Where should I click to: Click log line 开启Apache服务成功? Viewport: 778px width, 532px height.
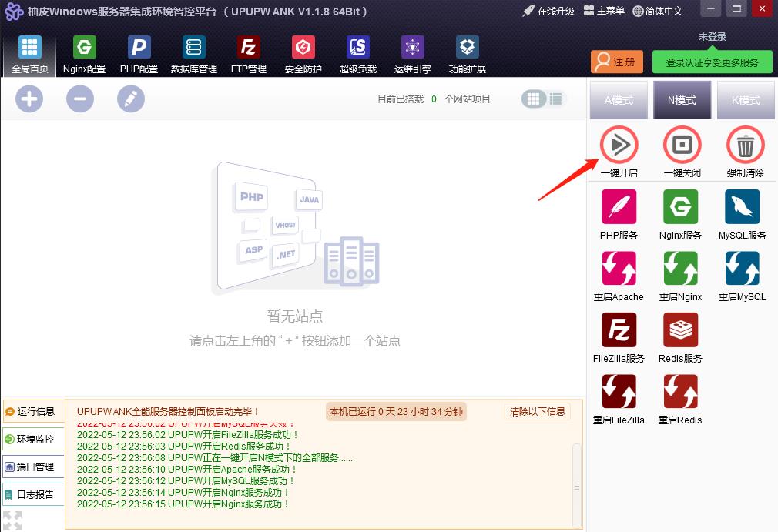click(x=186, y=469)
